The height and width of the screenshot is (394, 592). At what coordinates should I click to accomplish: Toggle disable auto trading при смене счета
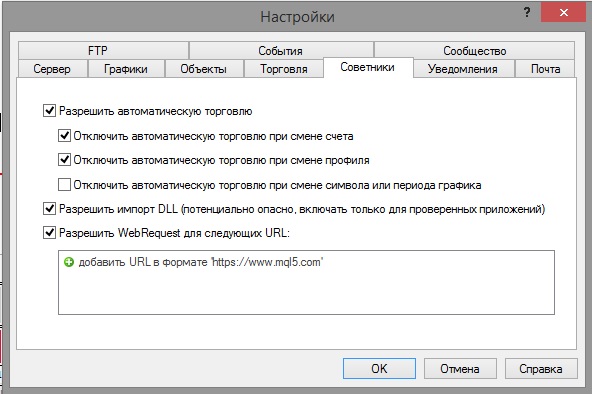(64, 135)
